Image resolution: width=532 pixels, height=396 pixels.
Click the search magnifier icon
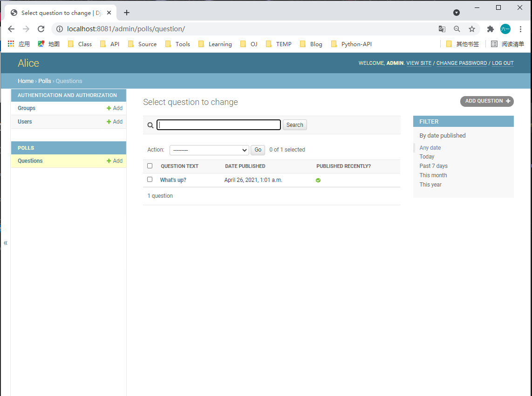pos(150,125)
